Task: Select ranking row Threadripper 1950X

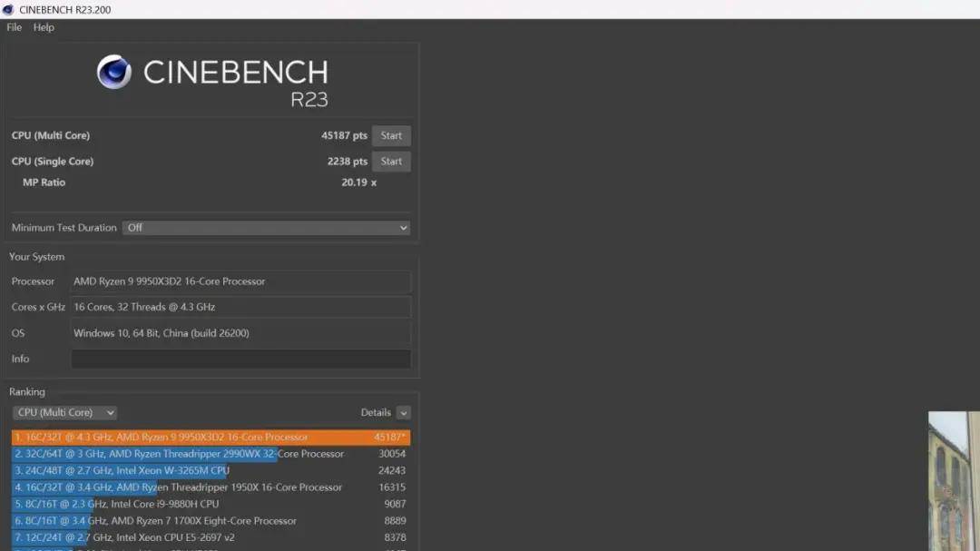Action: (x=211, y=487)
